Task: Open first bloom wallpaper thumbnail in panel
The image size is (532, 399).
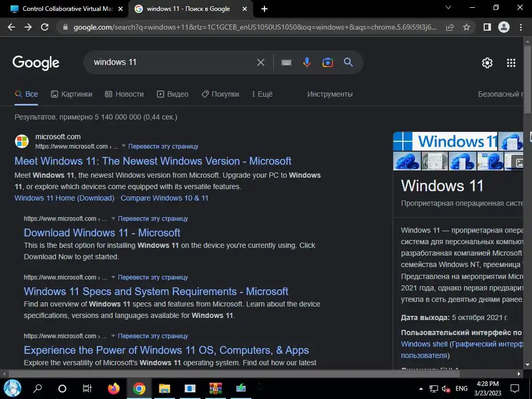Action: coord(406,161)
